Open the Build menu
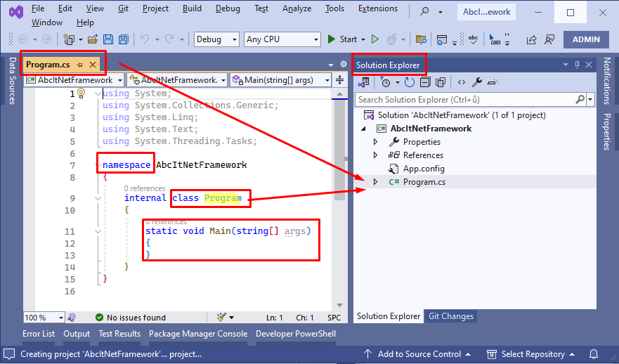The width and height of the screenshot is (619, 364). point(191,8)
